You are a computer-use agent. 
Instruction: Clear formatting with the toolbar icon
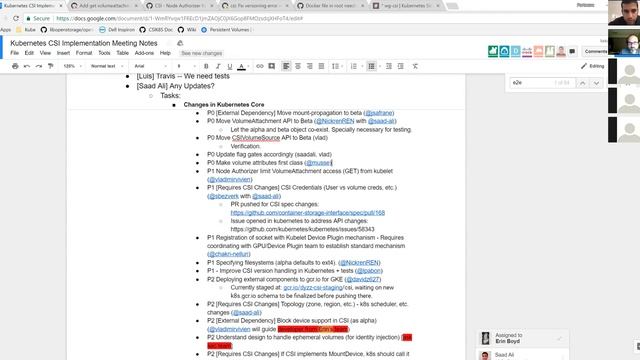tap(415, 66)
